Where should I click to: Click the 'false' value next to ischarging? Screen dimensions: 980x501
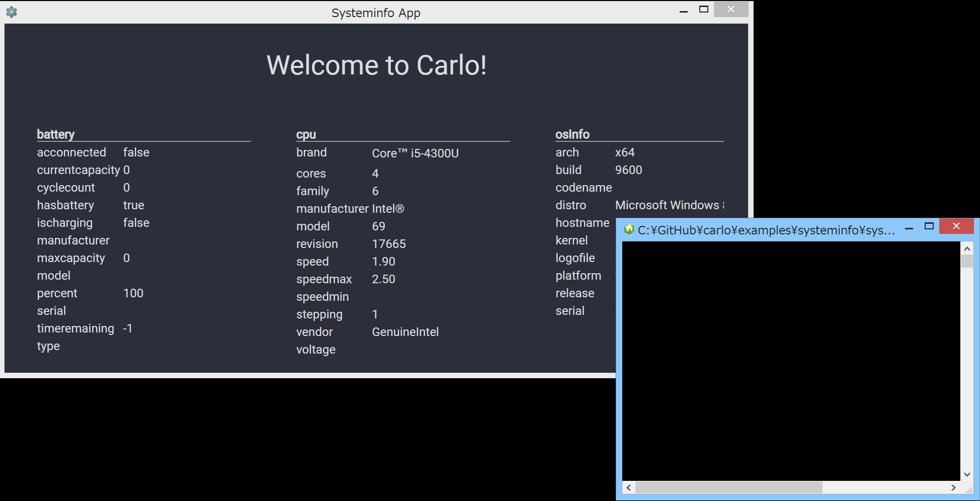click(136, 223)
